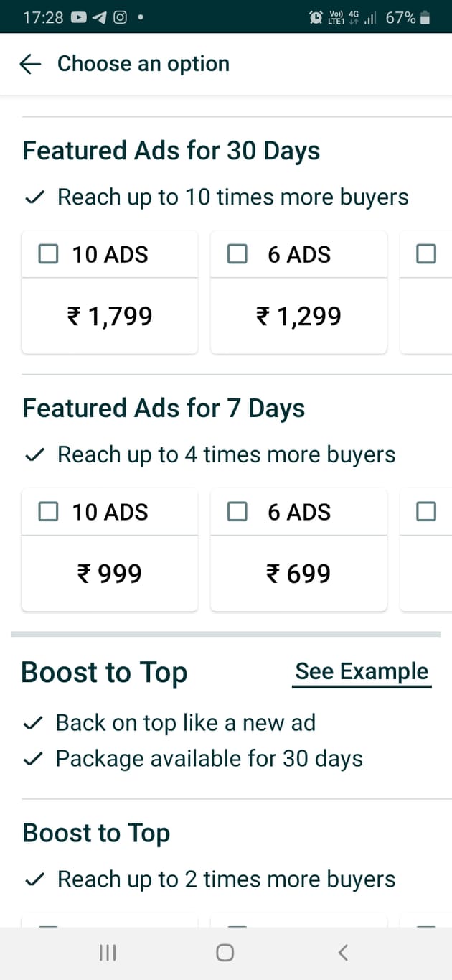Click the Boost to Top section title
Viewport: 452px width, 980px height.
tap(104, 672)
